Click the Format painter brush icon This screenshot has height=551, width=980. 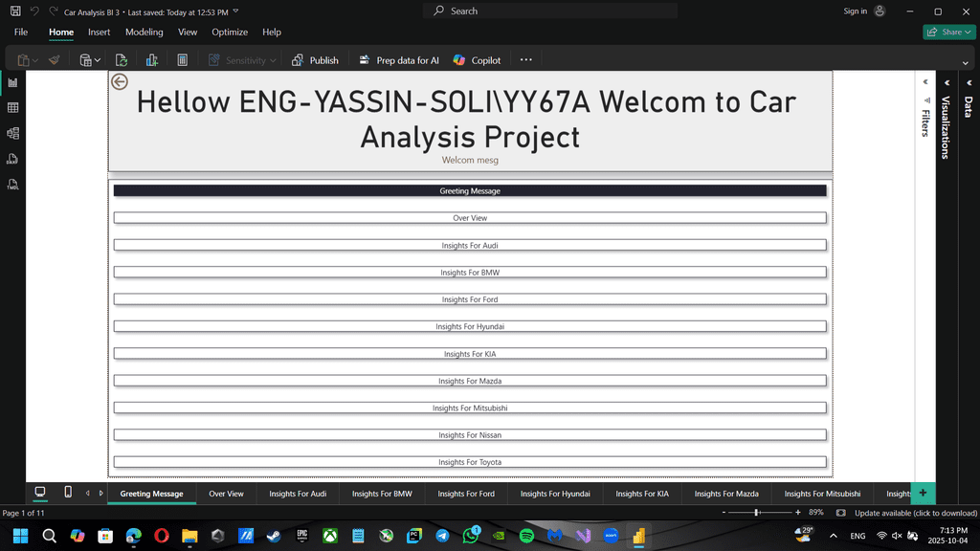55,60
